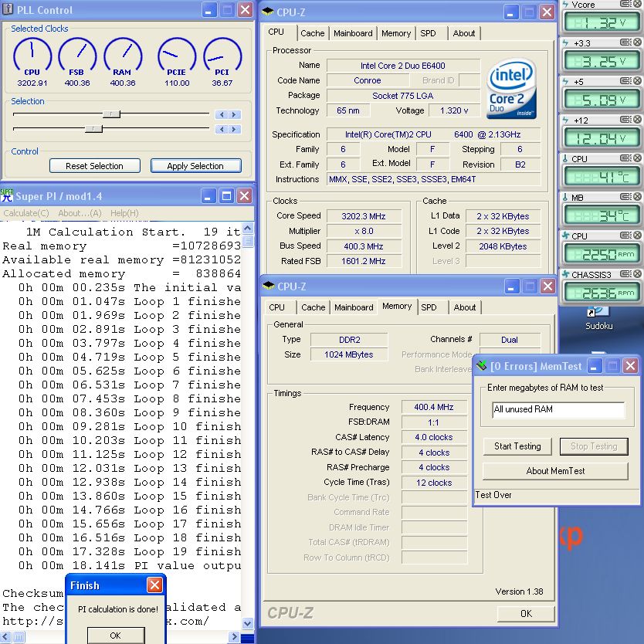Viewport: 644px width, 644px height.
Task: Click the megabytes of RAM input field
Action: click(558, 409)
